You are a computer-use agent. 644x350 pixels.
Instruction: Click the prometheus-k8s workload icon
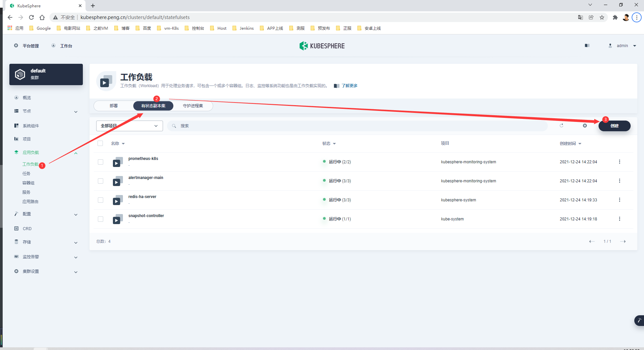(118, 162)
